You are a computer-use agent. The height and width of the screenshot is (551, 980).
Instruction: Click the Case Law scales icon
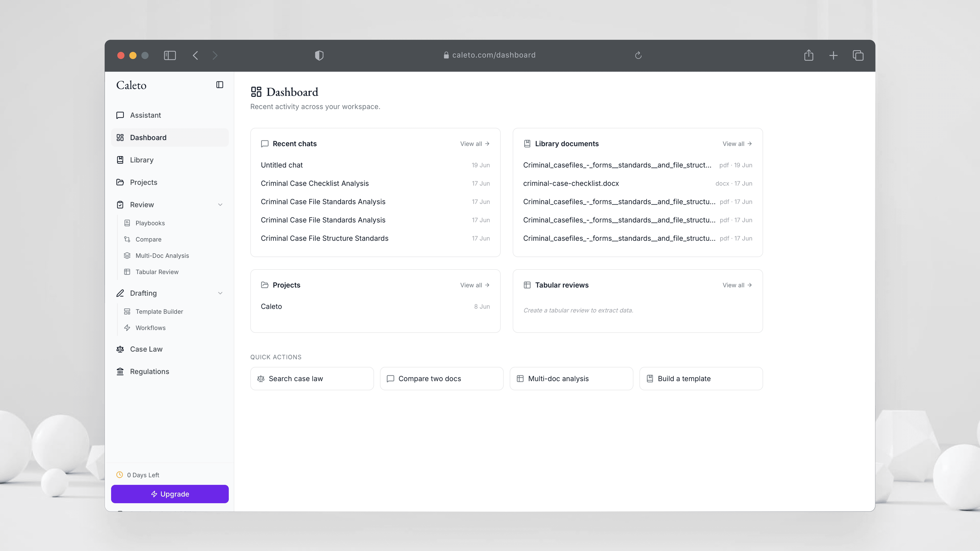click(120, 349)
